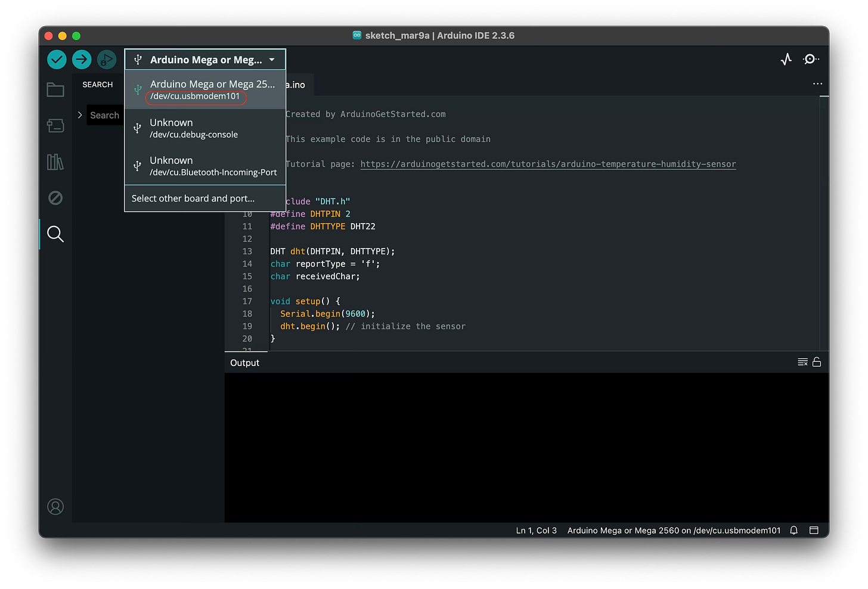The width and height of the screenshot is (868, 589).
Task: Toggle the notifications bell in status bar
Action: 793,530
